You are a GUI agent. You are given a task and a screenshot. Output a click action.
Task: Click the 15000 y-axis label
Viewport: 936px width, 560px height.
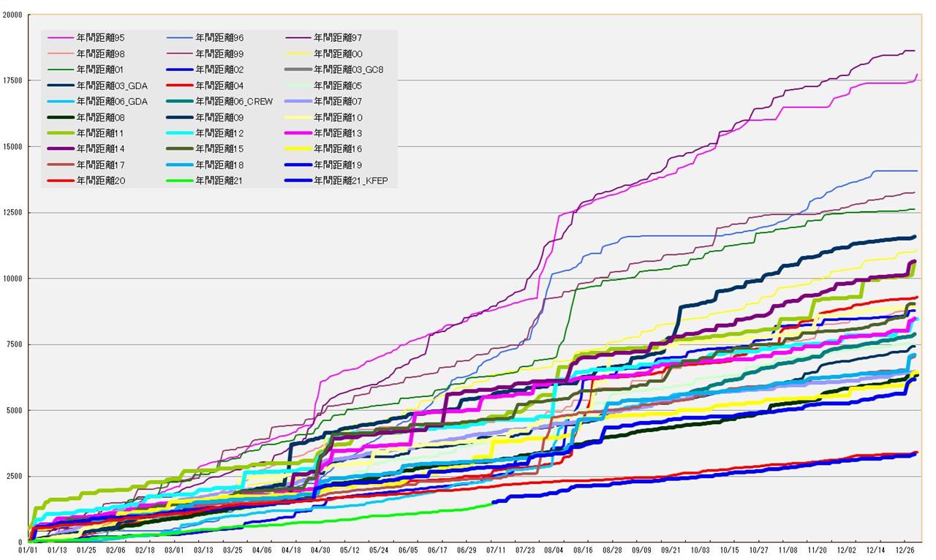coord(12,146)
